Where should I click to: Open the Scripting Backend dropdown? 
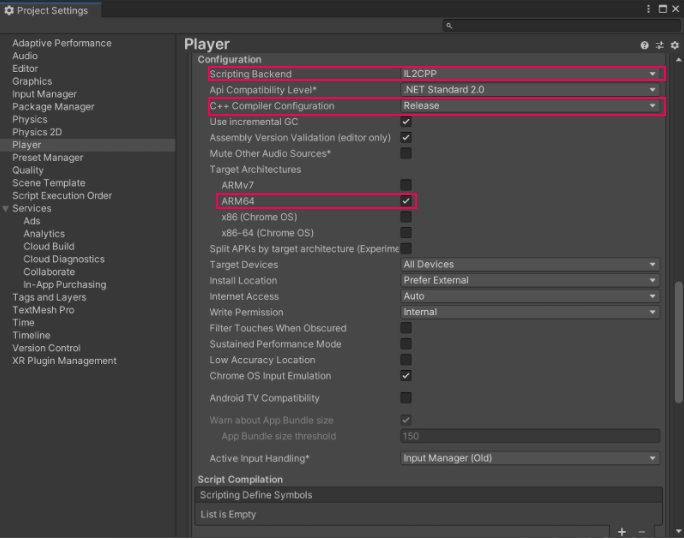click(x=530, y=74)
